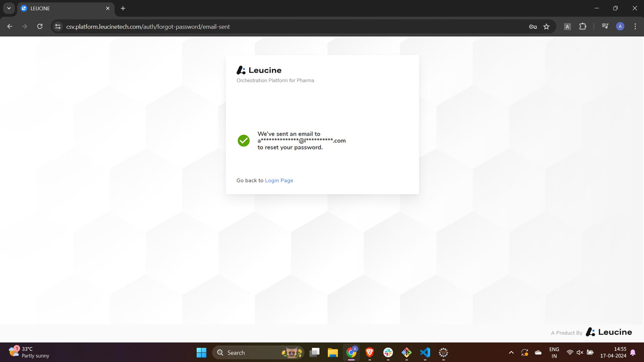Screen dimensions: 644x362
Task: Open the Chrome profile avatar
Action: coord(620,27)
